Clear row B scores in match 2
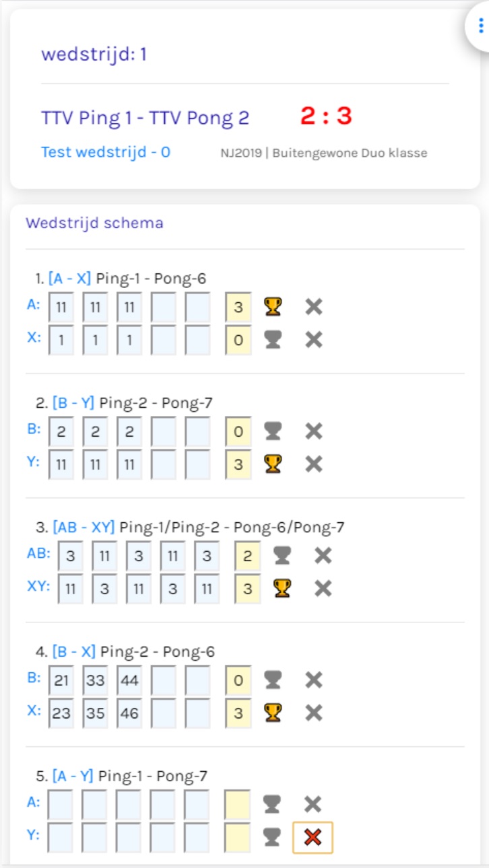Screen dimensions: 489x868 313,431
